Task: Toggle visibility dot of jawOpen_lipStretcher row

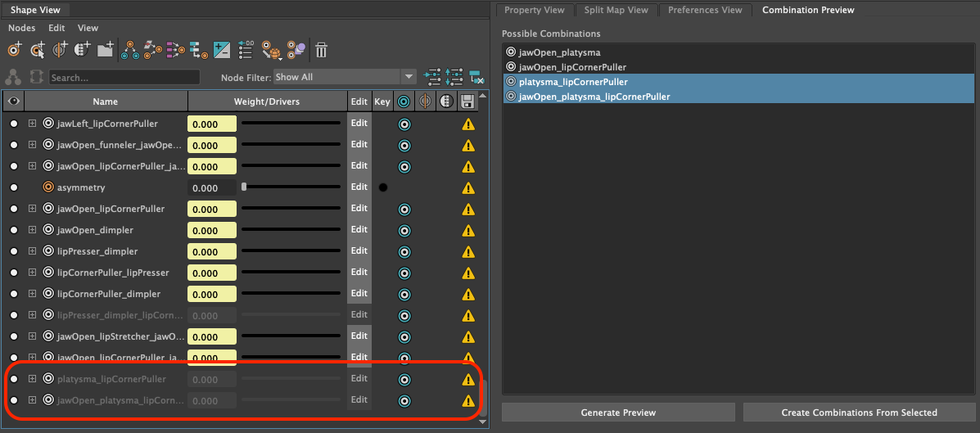Action: pos(14,336)
